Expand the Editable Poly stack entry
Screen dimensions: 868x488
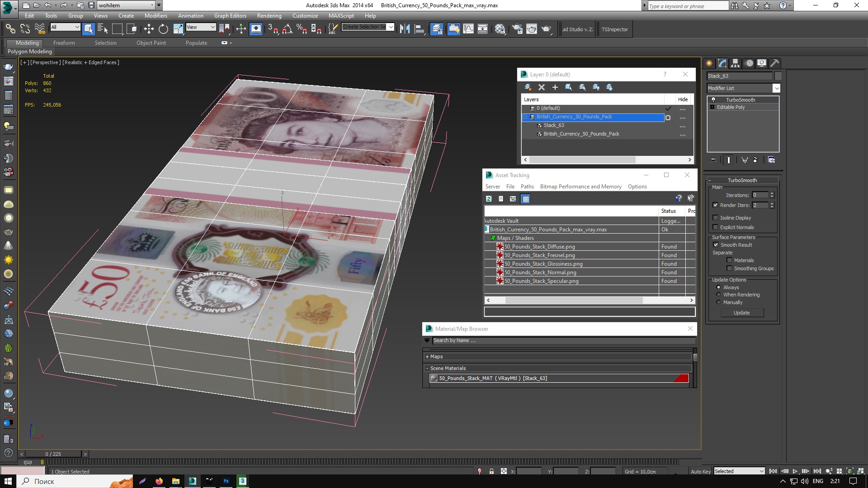tap(712, 107)
